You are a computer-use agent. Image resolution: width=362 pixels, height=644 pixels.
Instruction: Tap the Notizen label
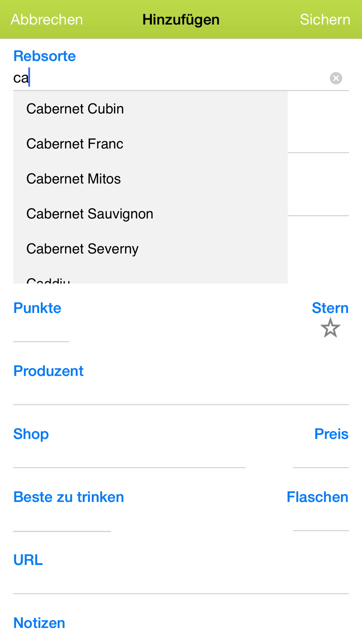click(x=39, y=623)
